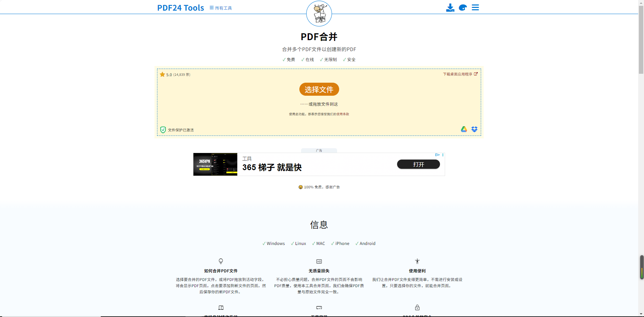This screenshot has height=317, width=644.
Task: Click the 365VPN ad thumbnail image
Action: click(x=215, y=164)
